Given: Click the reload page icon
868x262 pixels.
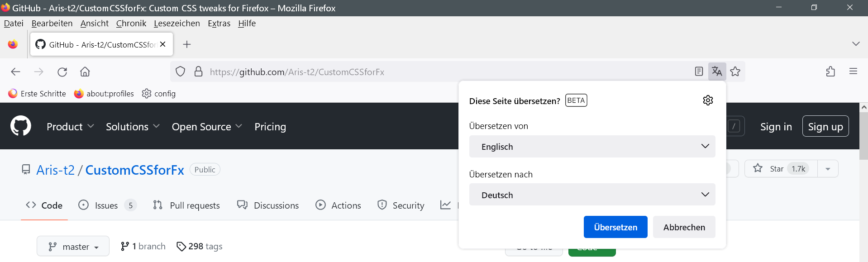Looking at the screenshot, I should [x=62, y=72].
